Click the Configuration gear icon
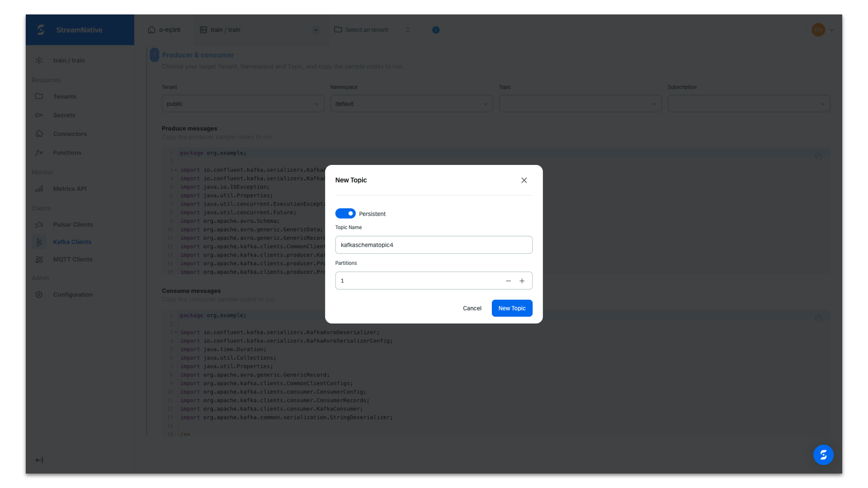Image resolution: width=868 pixels, height=488 pixels. pyautogui.click(x=39, y=295)
